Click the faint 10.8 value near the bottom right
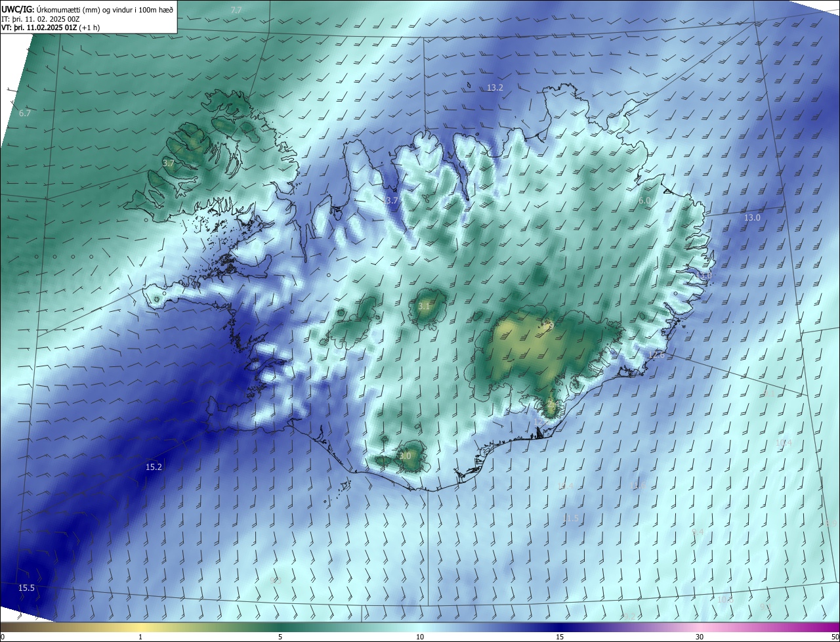The image size is (840, 642). point(725,599)
